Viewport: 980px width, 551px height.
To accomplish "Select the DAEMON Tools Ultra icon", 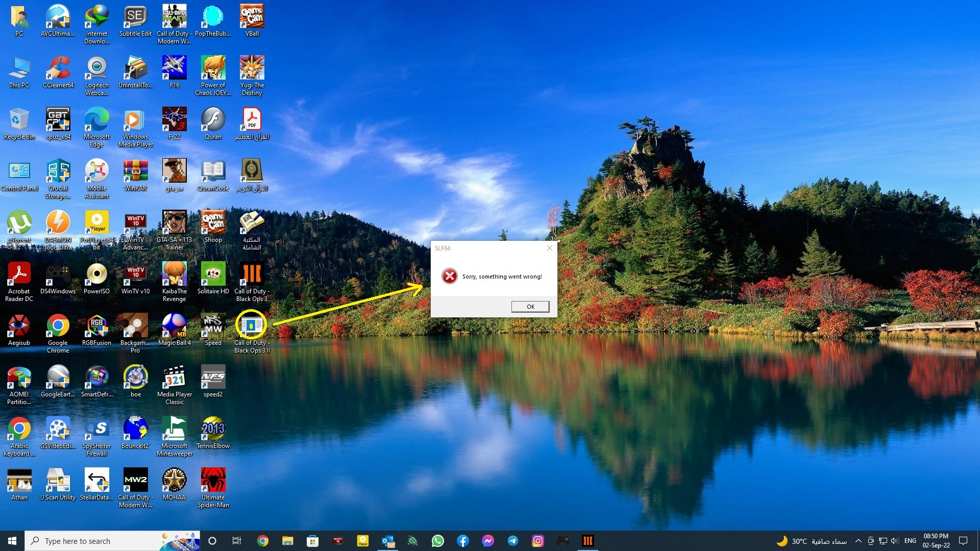I will 58,231.
